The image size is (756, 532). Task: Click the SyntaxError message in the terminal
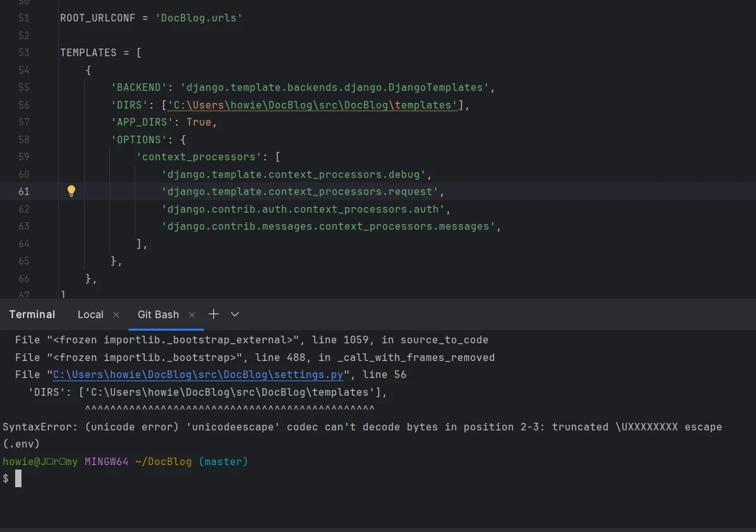(x=362, y=427)
